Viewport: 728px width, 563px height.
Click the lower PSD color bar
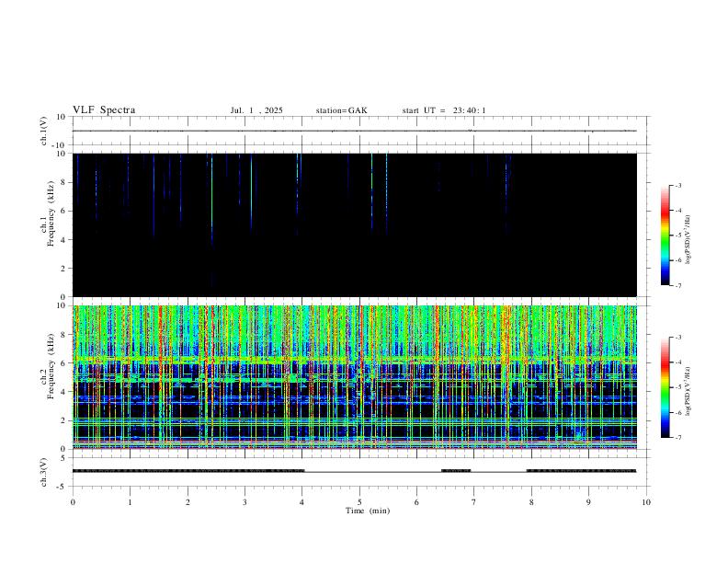(665, 387)
